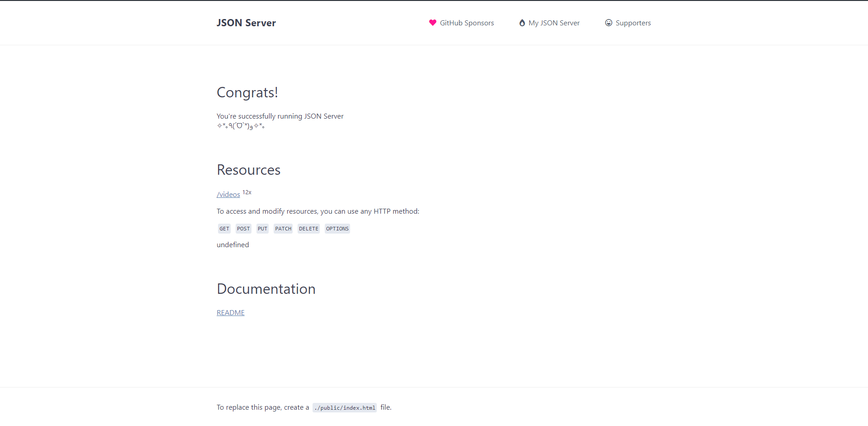
Task: Click the 12x count next to /videos
Action: (x=247, y=192)
